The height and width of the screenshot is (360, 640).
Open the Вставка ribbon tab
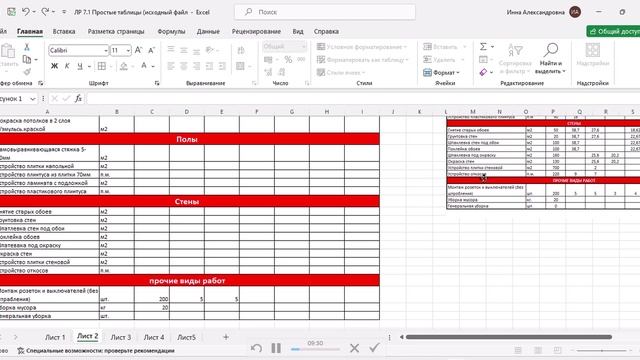tap(64, 31)
